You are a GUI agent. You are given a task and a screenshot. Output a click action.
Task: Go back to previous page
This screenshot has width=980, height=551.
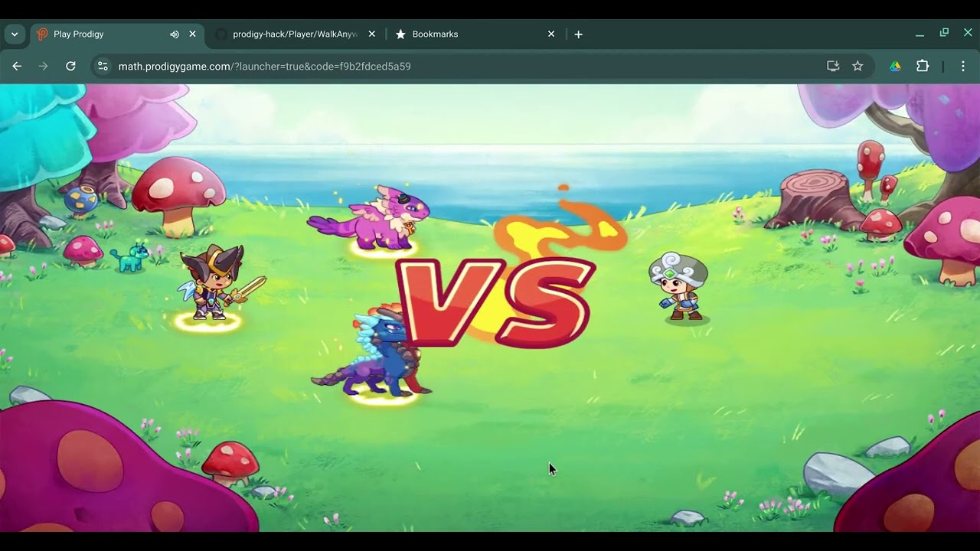pos(17,67)
